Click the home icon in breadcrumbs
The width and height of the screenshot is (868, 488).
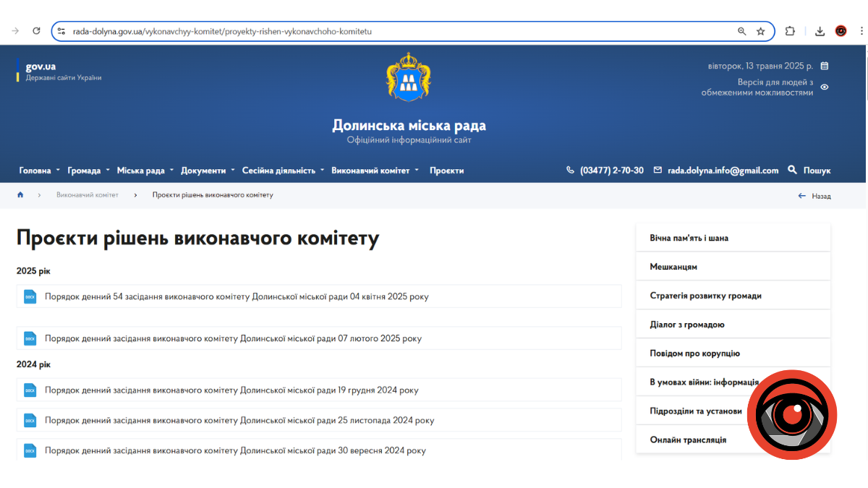[20, 195]
